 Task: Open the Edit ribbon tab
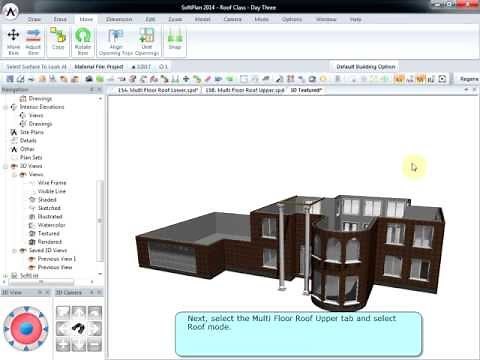click(150, 19)
